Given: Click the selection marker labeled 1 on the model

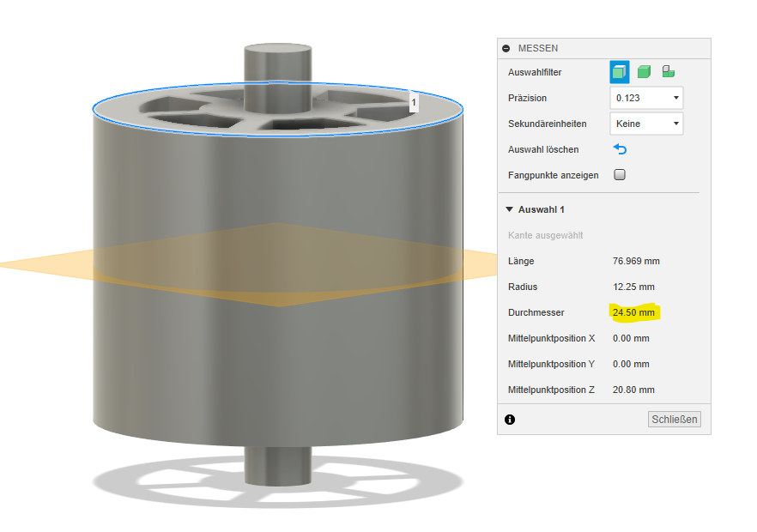Looking at the screenshot, I should (414, 103).
